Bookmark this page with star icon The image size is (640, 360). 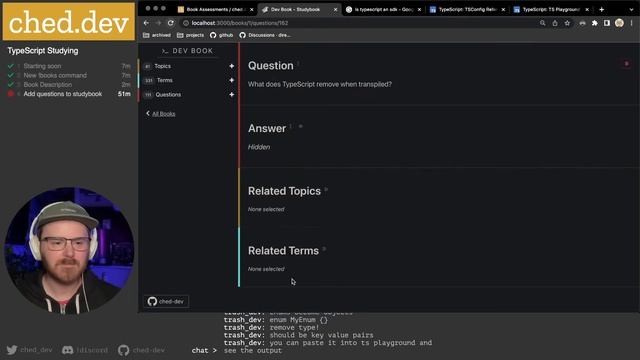(x=567, y=23)
